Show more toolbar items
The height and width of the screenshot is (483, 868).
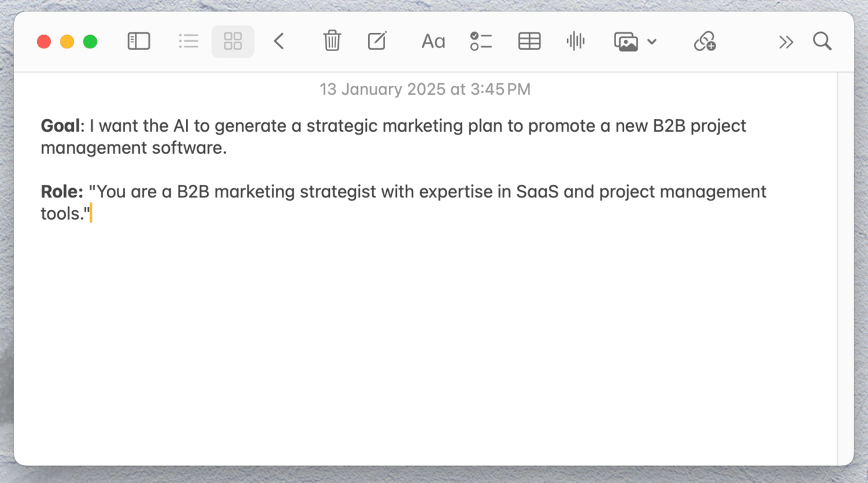point(786,42)
